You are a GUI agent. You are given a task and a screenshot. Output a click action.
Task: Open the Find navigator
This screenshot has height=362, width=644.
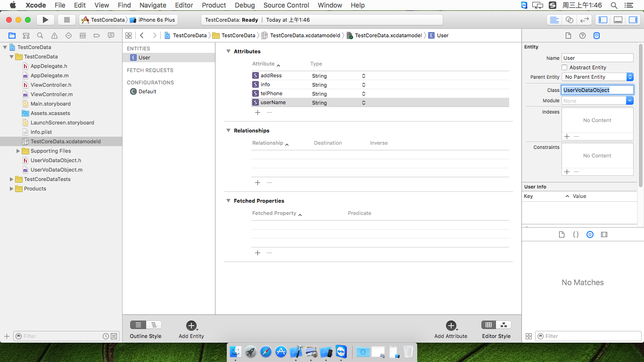40,35
